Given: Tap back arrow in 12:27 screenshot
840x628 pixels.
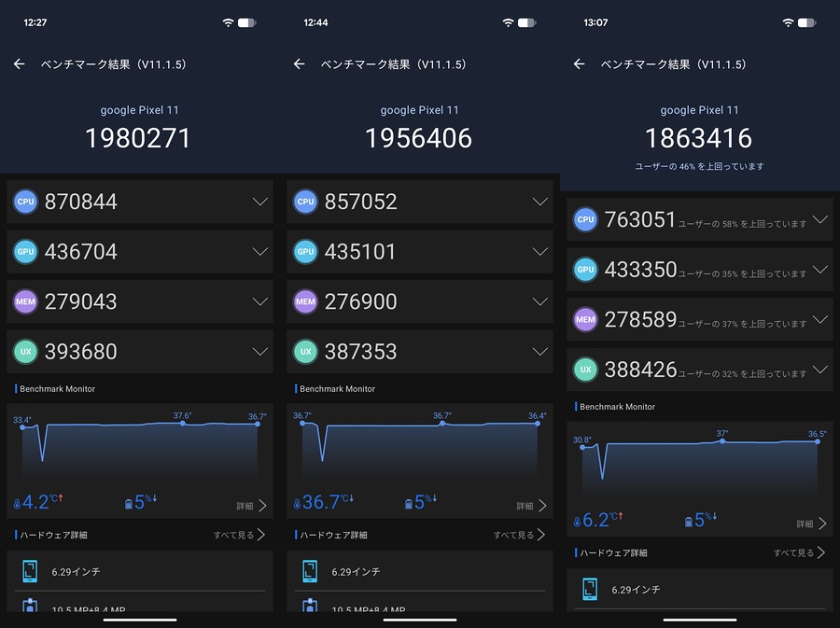Looking at the screenshot, I should (x=20, y=64).
